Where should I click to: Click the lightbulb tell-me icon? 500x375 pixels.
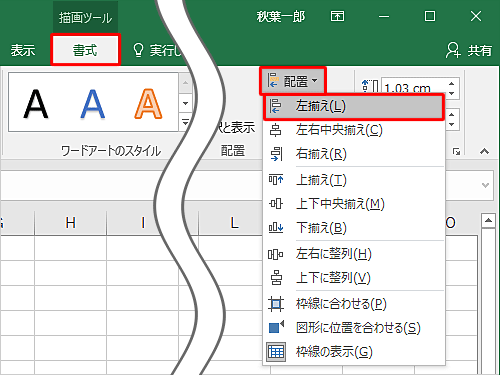pos(138,50)
